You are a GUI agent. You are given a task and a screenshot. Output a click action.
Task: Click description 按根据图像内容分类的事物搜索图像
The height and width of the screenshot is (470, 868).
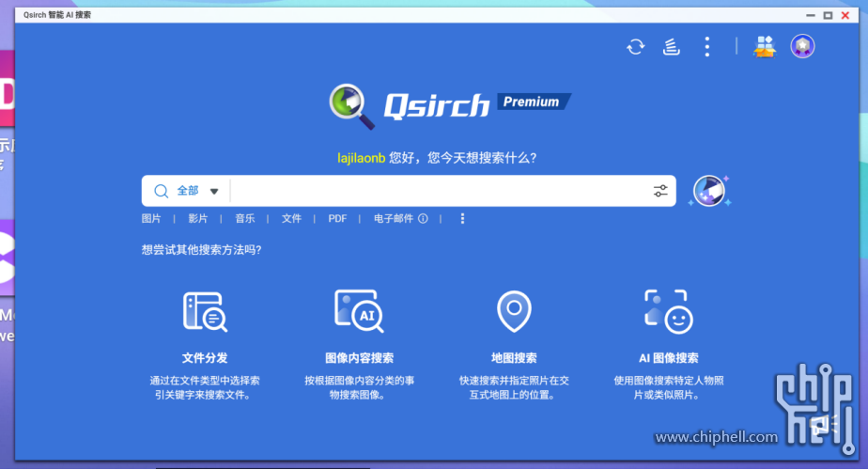pyautogui.click(x=359, y=387)
